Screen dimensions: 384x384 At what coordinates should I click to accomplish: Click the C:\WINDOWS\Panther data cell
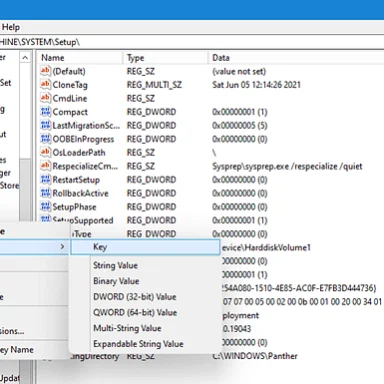pos(255,356)
